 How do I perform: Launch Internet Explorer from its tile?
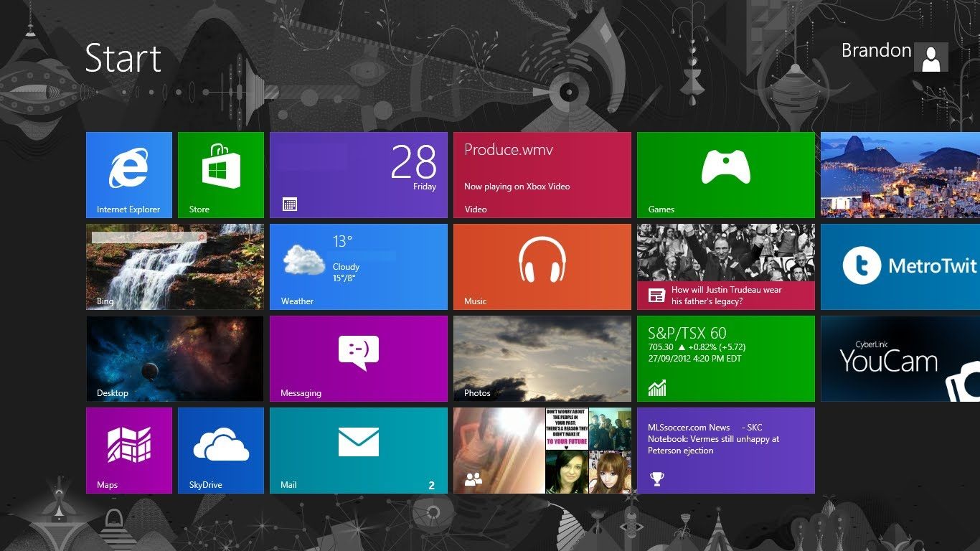[x=129, y=174]
